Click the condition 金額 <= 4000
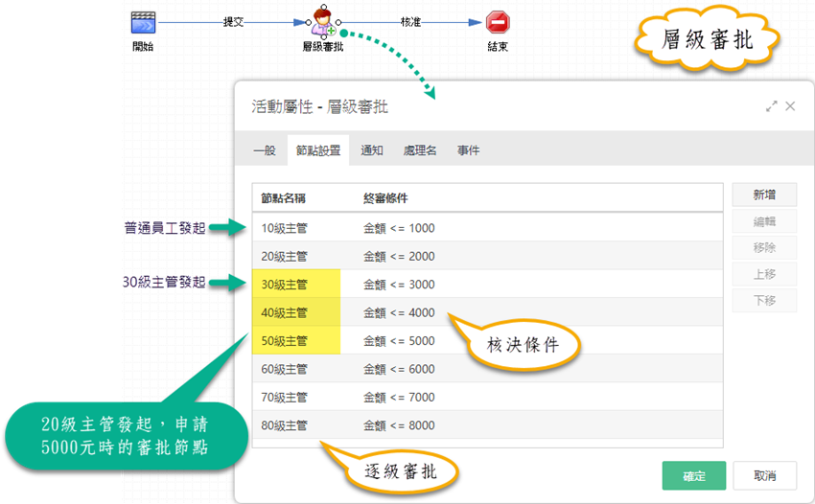815x504 pixels. pos(399,312)
